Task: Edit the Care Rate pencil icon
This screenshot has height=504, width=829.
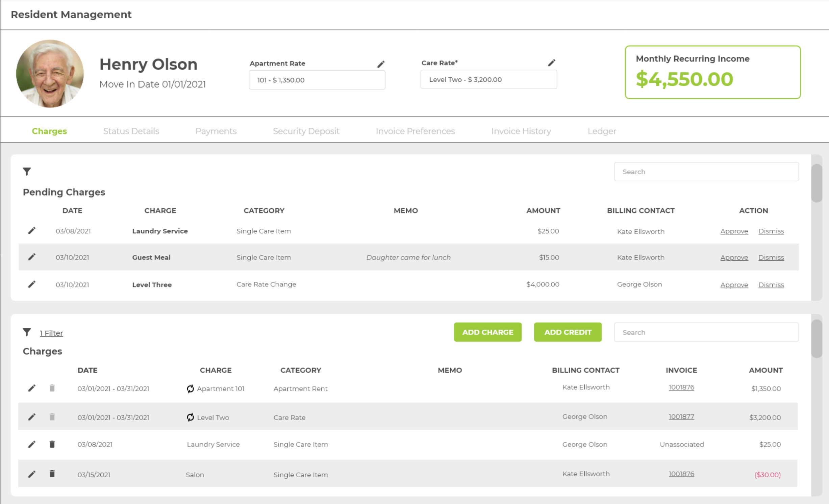Action: point(551,63)
